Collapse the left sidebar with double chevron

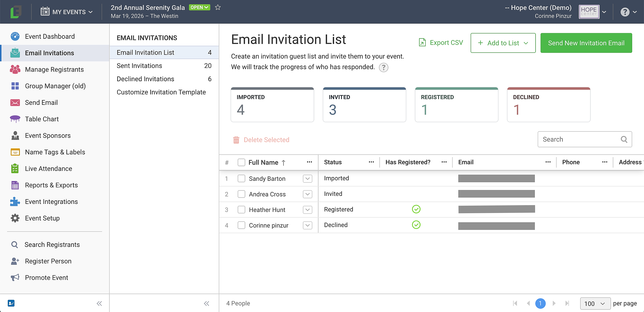[x=99, y=303]
